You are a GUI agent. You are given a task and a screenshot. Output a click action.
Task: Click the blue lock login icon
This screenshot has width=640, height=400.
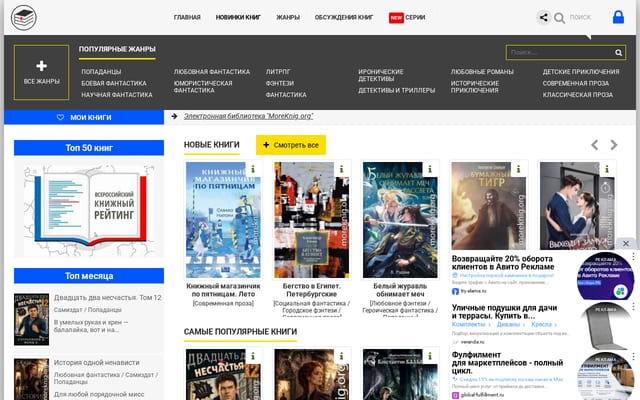click(618, 17)
